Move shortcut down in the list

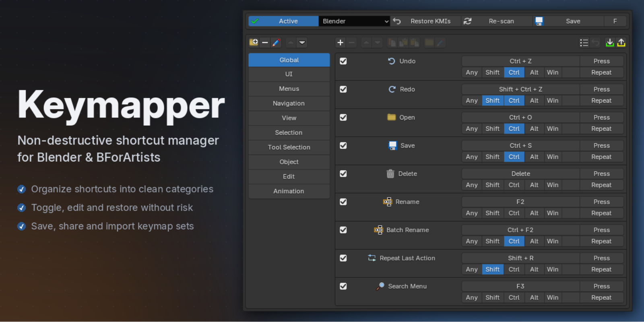pos(378,43)
